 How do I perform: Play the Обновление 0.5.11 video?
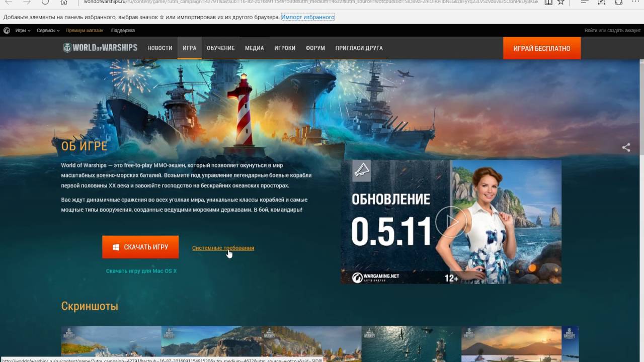(x=451, y=222)
